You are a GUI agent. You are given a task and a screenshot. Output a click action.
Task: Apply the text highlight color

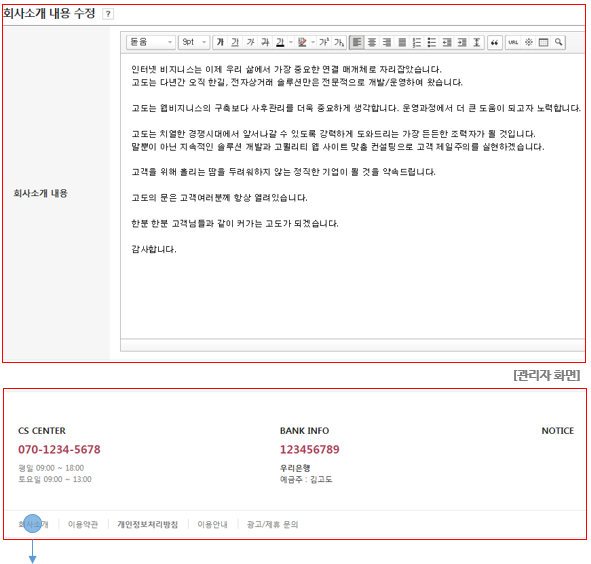coord(302,42)
